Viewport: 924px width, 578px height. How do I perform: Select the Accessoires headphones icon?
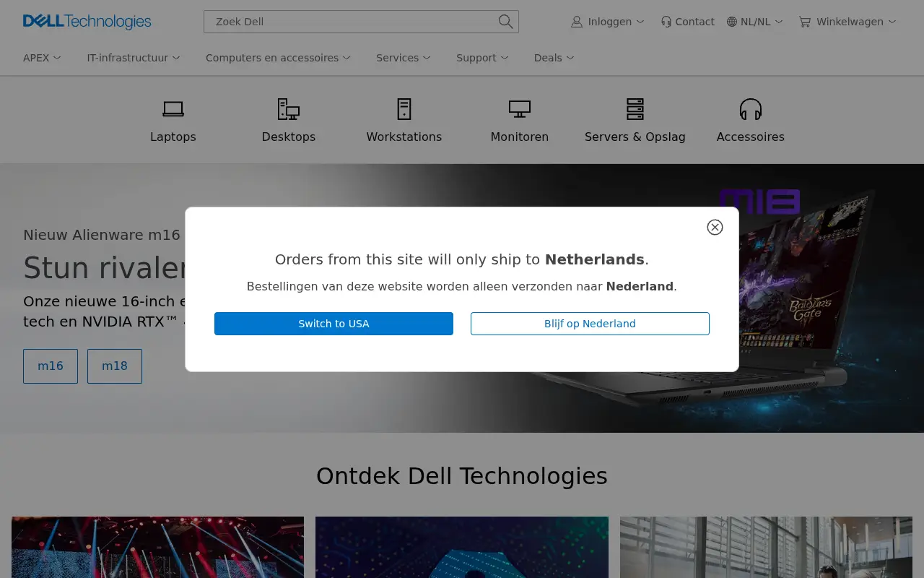tap(751, 109)
